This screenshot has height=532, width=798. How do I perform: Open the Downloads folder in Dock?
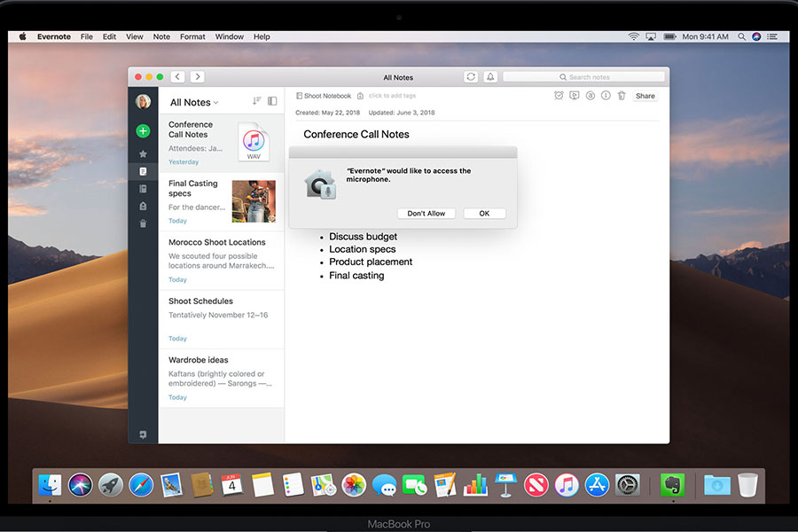pos(717,485)
